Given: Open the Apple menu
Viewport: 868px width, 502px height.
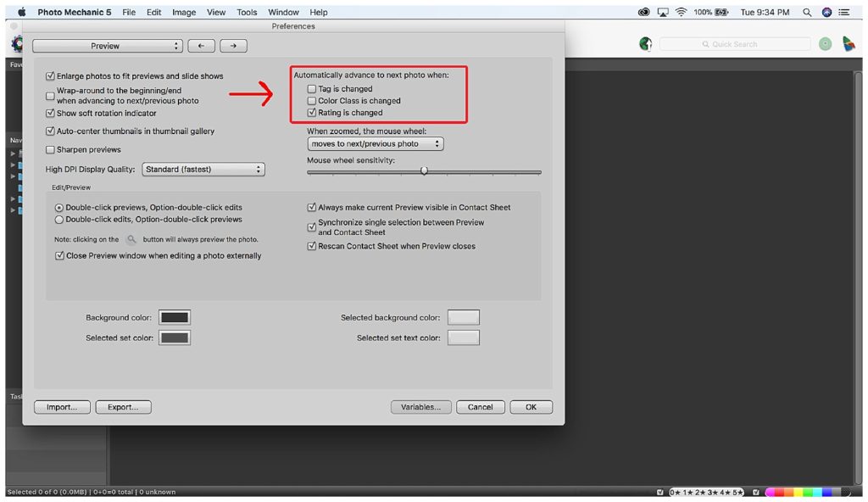Looking at the screenshot, I should point(21,12).
